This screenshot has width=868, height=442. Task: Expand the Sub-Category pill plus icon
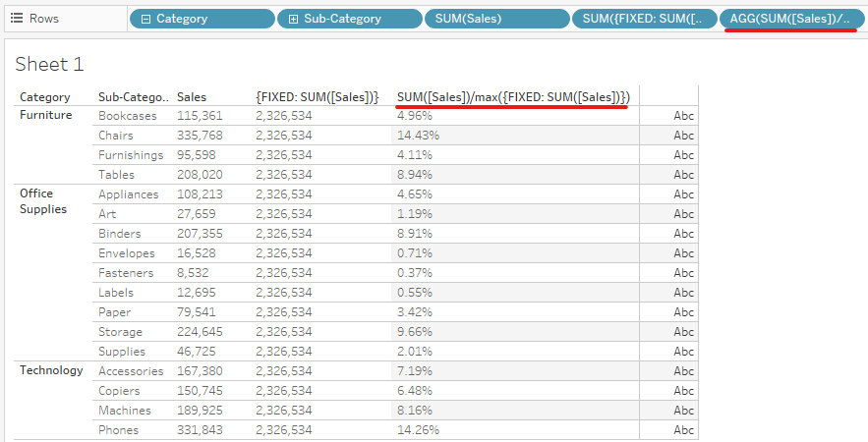pyautogui.click(x=293, y=19)
